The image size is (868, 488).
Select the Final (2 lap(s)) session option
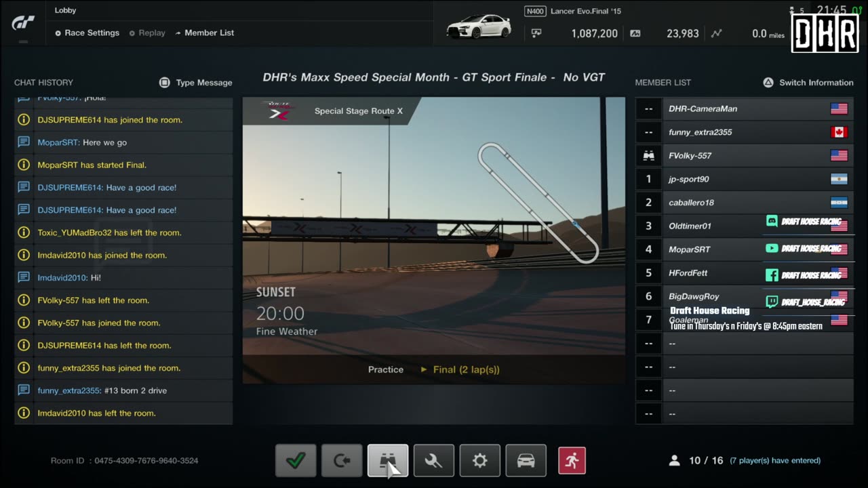pyautogui.click(x=460, y=369)
